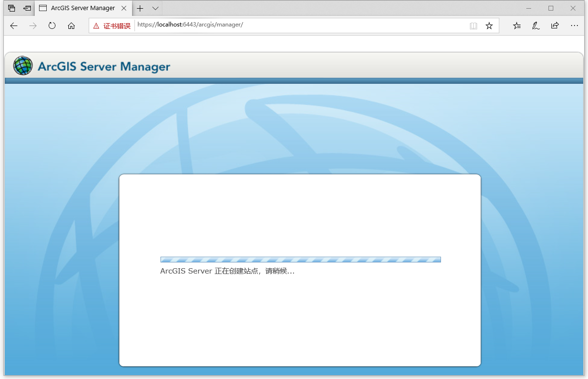Screen dimensions: 588x379
Task: Open the Favorites hub icon
Action: (x=517, y=26)
